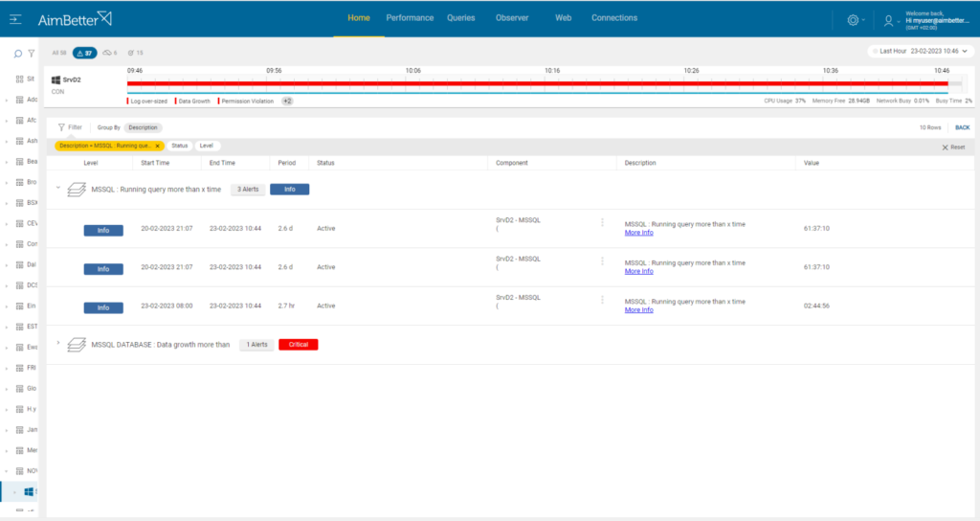Expand the Afc sidebar tree node
The width and height of the screenshot is (980, 521).
tap(7, 121)
